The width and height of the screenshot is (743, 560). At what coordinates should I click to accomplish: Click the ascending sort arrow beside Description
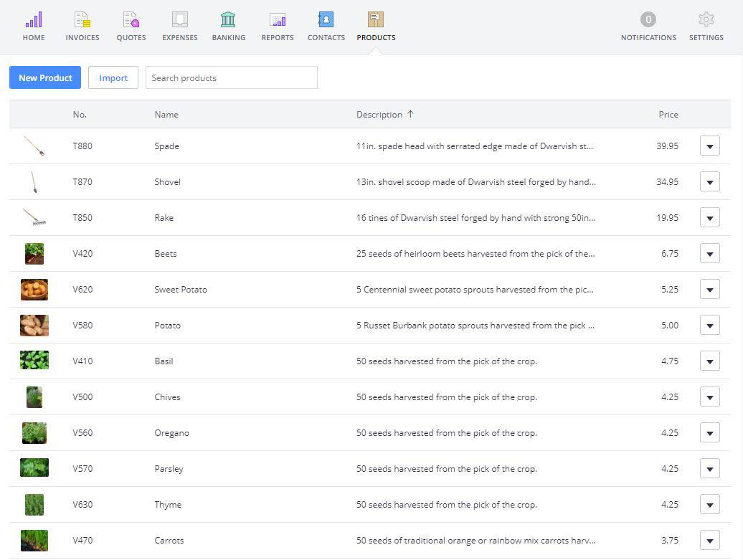pos(410,114)
